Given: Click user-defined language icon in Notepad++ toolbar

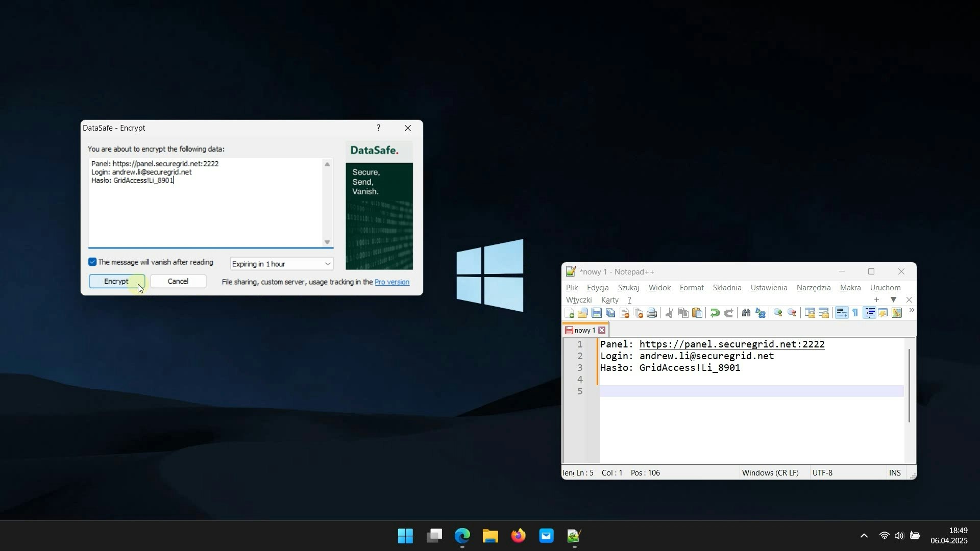Looking at the screenshot, I should coord(883,313).
